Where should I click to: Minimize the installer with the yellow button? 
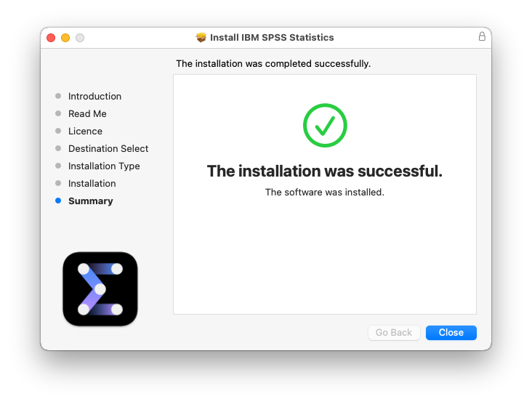pos(65,38)
